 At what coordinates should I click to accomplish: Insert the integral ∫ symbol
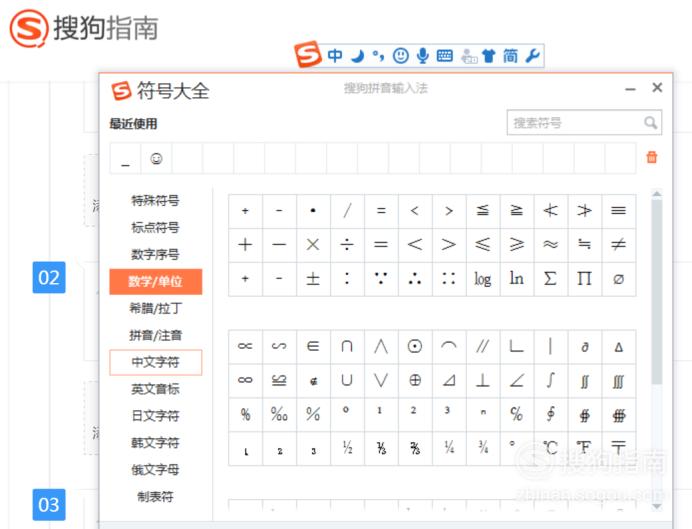[x=550, y=380]
